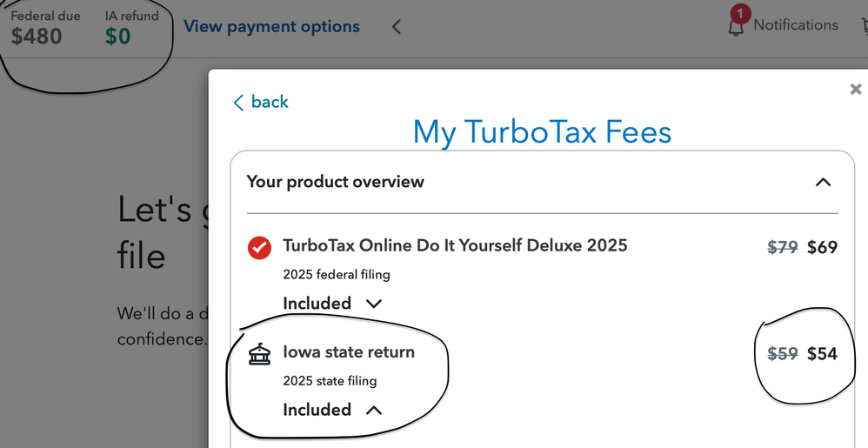Click the Federal due $480 amount
868x448 pixels.
36,36
